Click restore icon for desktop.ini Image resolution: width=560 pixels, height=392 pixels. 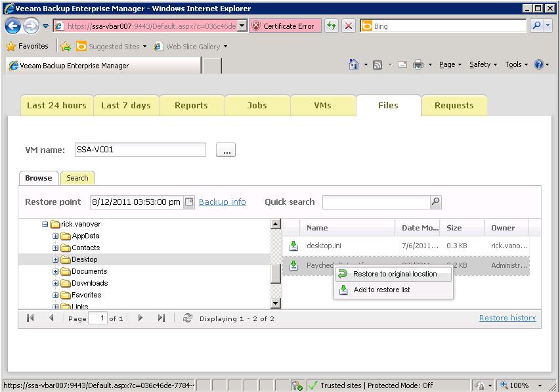pos(293,246)
